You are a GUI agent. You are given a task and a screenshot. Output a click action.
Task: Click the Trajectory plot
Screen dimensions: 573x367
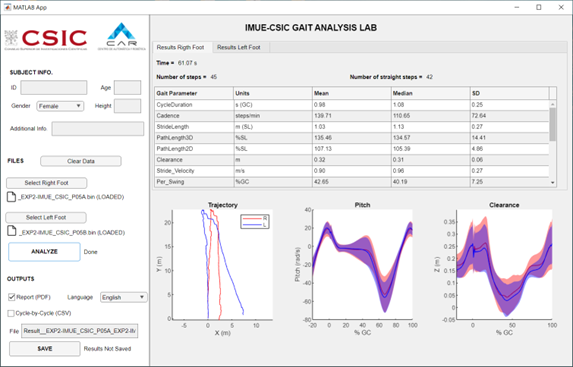click(x=223, y=265)
